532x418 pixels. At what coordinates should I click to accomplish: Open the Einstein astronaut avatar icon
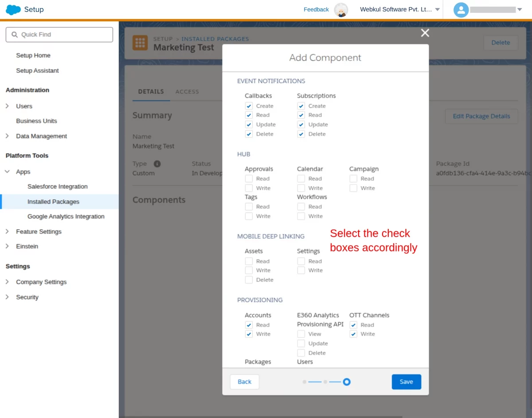(x=341, y=10)
